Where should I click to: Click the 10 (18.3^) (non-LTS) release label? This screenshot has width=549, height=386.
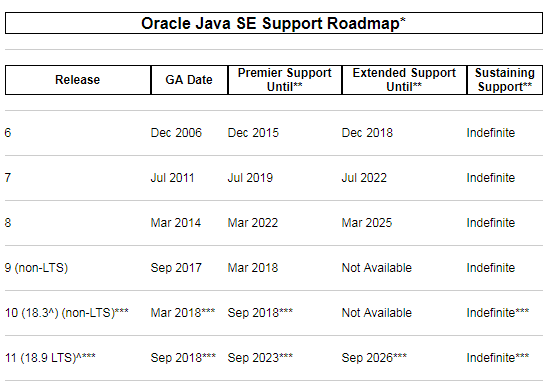point(67,313)
